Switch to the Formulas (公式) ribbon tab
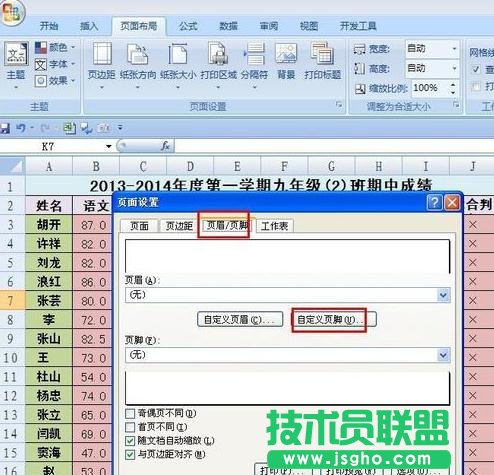 (188, 26)
